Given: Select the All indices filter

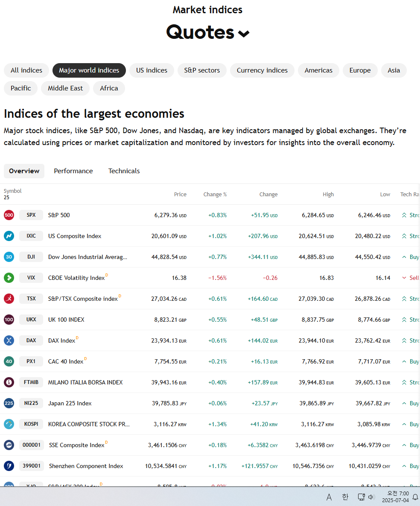Looking at the screenshot, I should pos(26,70).
